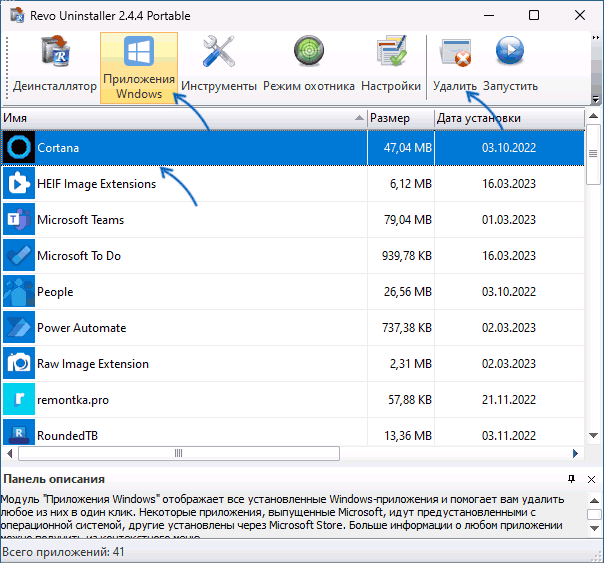Viewport: 604px width, 563px height.
Task: Click Revo Uninstaller title bar icon
Action: point(18,15)
